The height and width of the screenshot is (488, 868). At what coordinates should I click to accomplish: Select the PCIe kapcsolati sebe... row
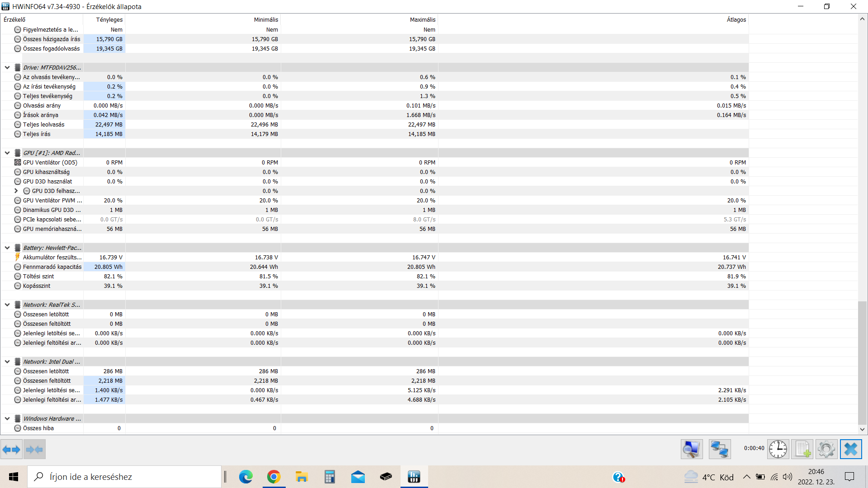coord(374,219)
